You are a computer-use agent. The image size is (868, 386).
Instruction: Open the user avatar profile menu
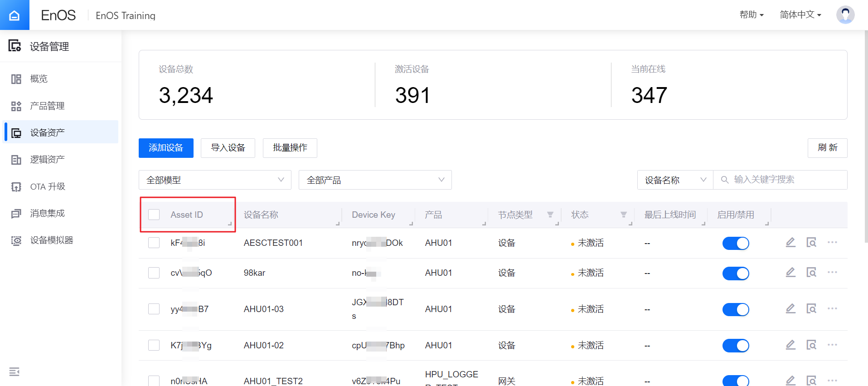pos(845,15)
